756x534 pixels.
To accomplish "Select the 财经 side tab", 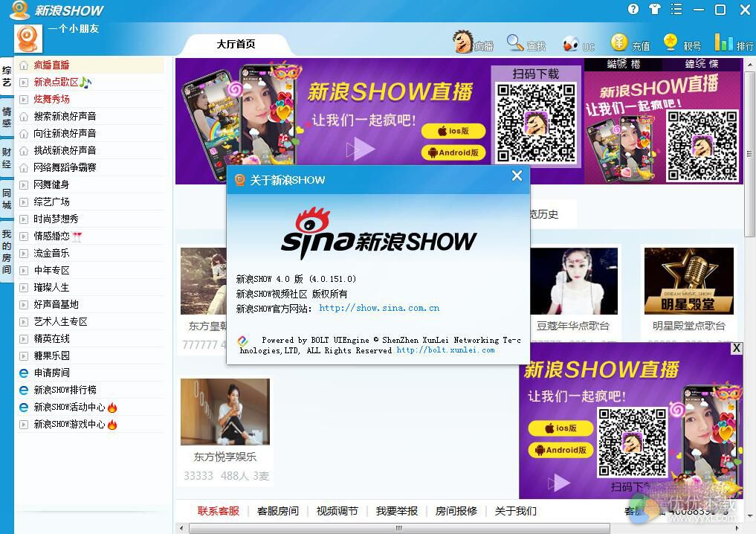I will point(7,158).
